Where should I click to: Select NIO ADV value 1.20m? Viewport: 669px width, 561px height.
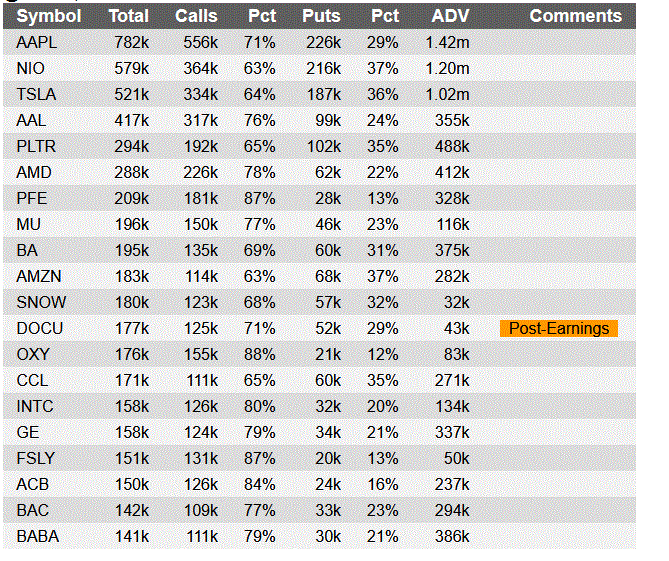click(447, 68)
